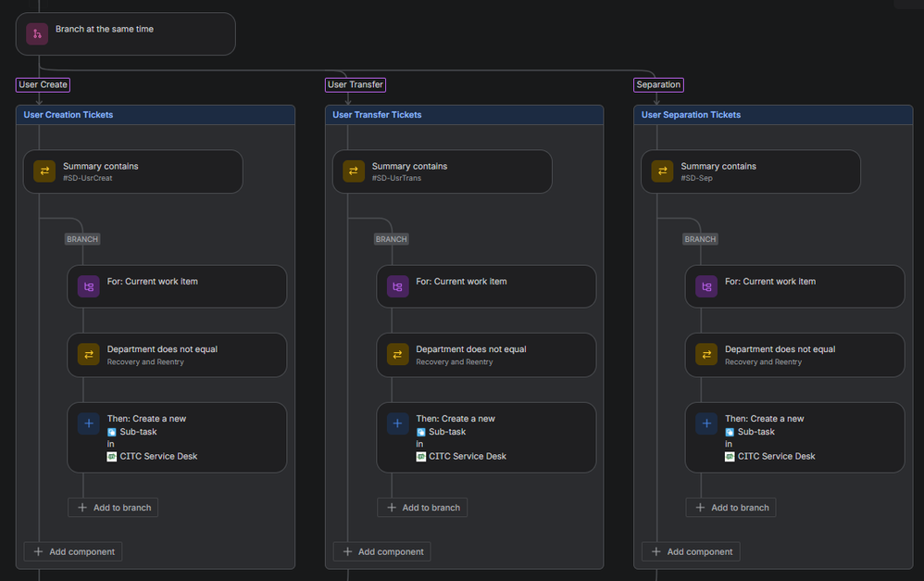Click the condition icon for #SD-UsrTrans summary
The width and height of the screenshot is (924, 581).
354,171
